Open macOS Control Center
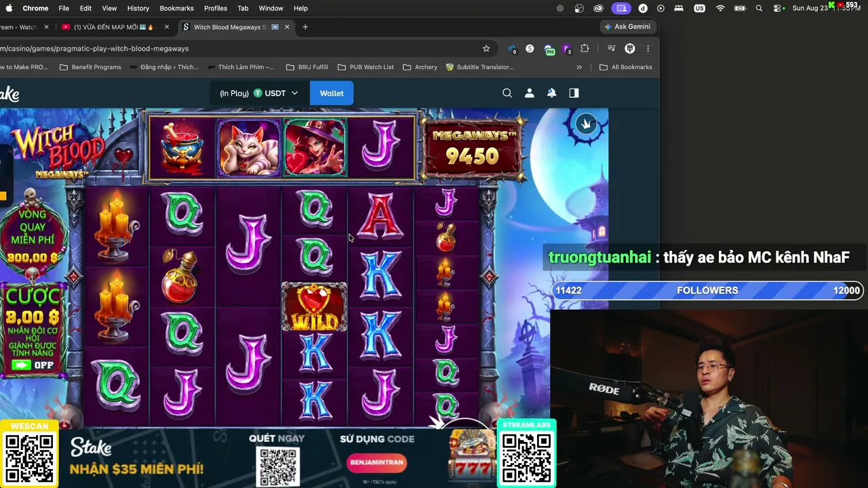This screenshot has height=488, width=868. [778, 8]
